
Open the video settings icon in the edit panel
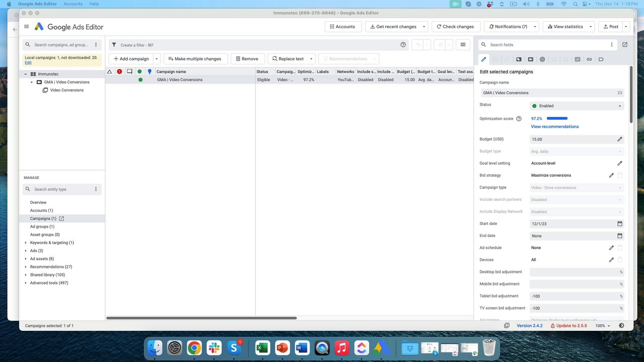coord(530,59)
